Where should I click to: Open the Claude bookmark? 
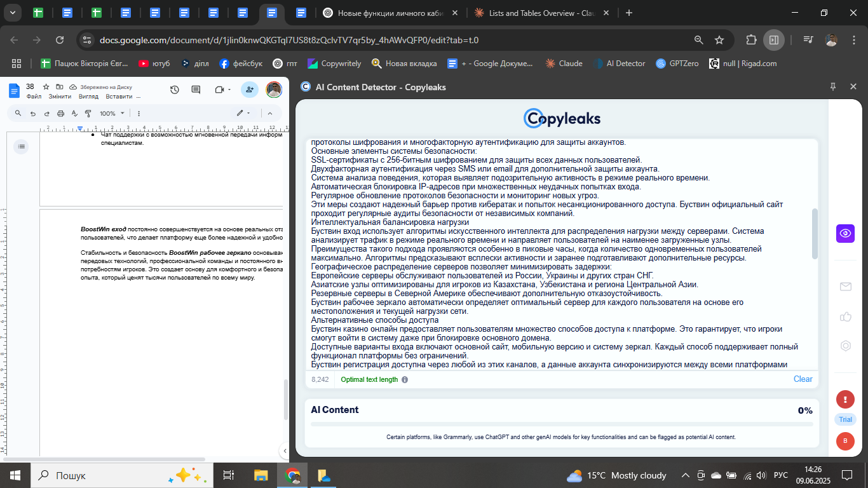point(564,64)
